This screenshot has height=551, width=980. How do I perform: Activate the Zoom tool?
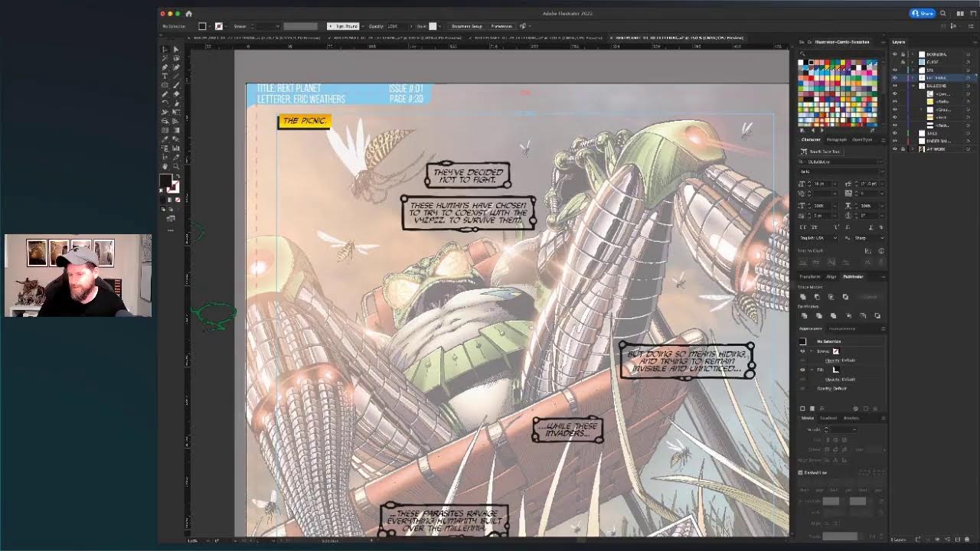click(175, 166)
